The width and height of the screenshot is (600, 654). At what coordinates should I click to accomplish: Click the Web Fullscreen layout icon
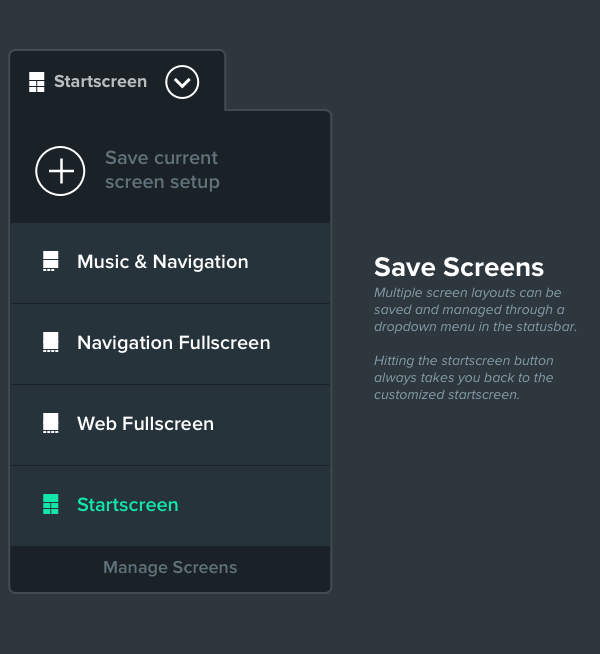pos(51,423)
